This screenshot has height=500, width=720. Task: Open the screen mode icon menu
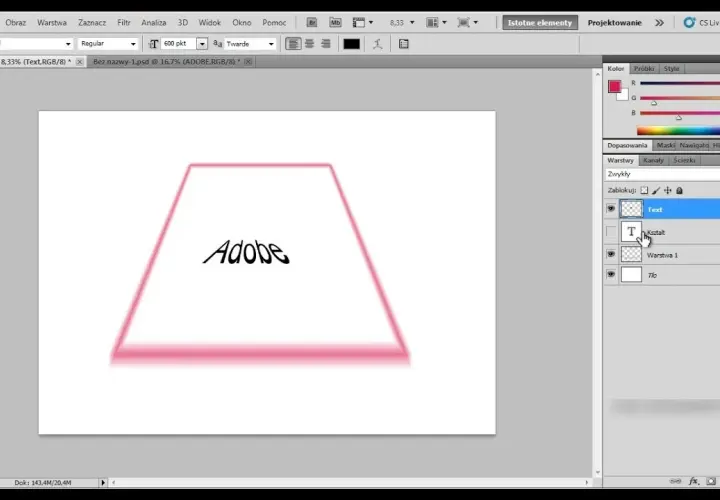point(467,22)
